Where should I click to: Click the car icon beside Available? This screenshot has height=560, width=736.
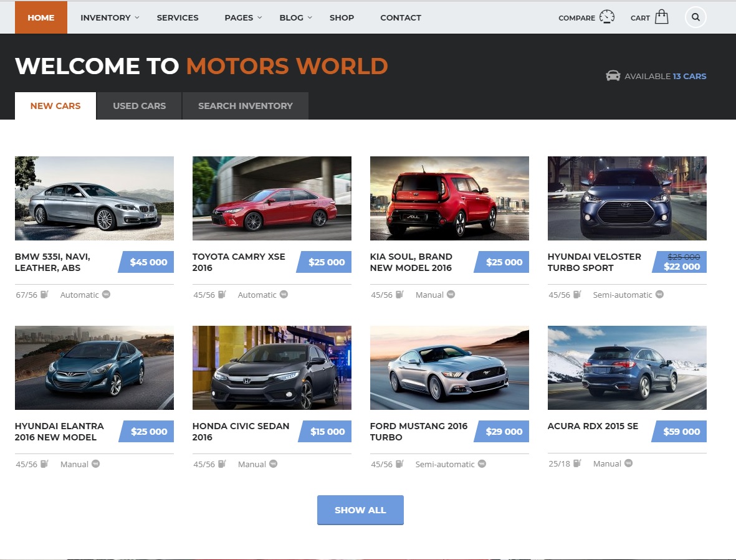pos(613,75)
